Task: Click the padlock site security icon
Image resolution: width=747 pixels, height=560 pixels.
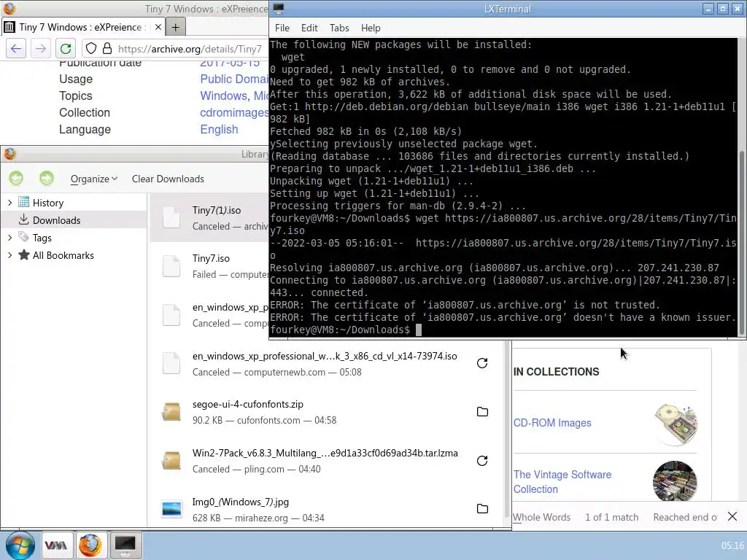Action: point(107,49)
